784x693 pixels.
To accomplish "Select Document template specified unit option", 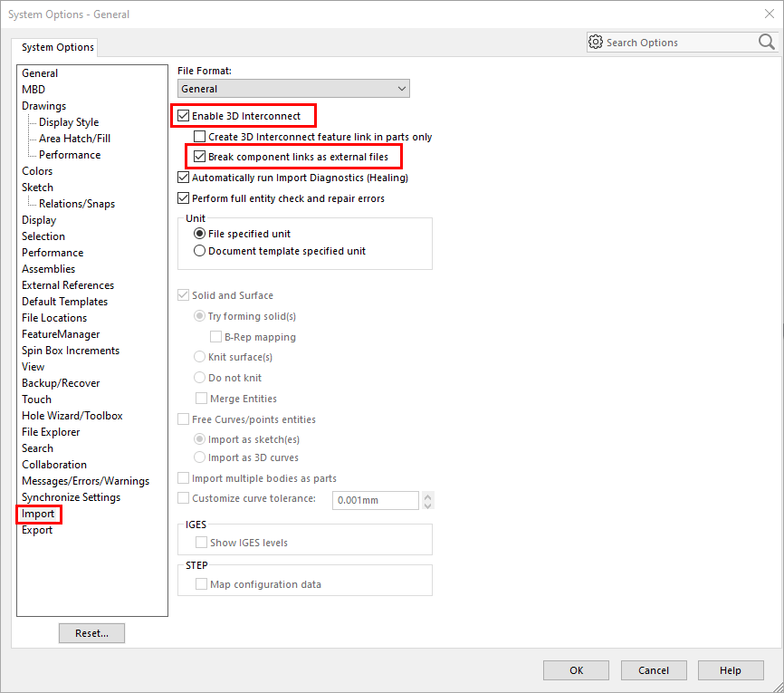I will [x=199, y=251].
